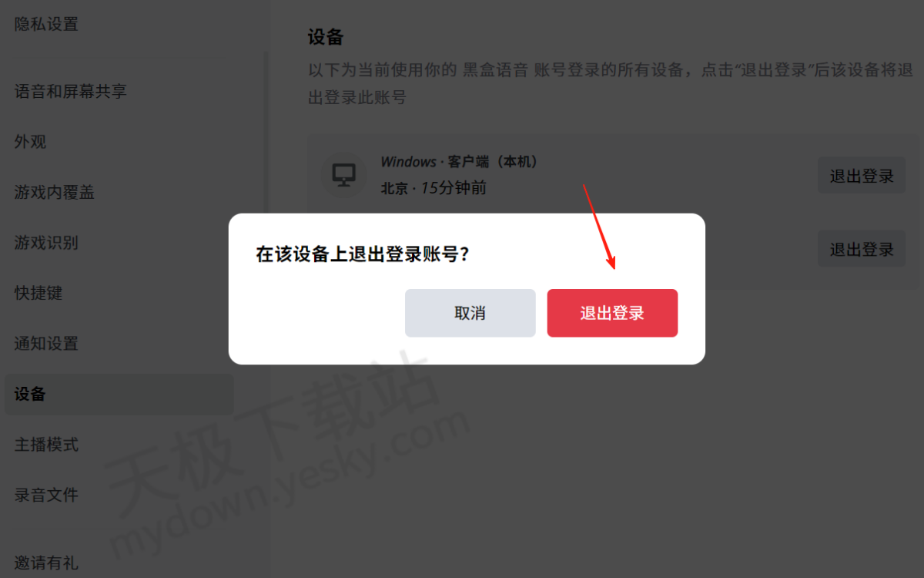Click 退出登录 beside Windows 客户端 device
The width and height of the screenshot is (924, 578).
coord(862,176)
